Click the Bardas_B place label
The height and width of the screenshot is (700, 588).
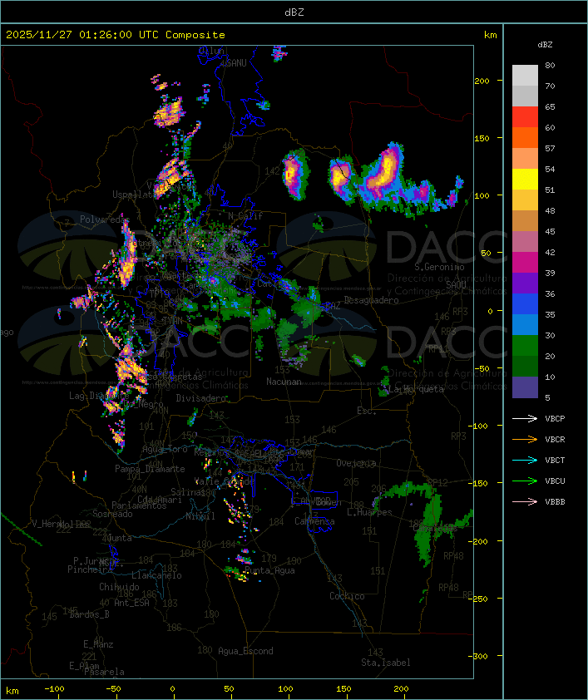coord(89,614)
